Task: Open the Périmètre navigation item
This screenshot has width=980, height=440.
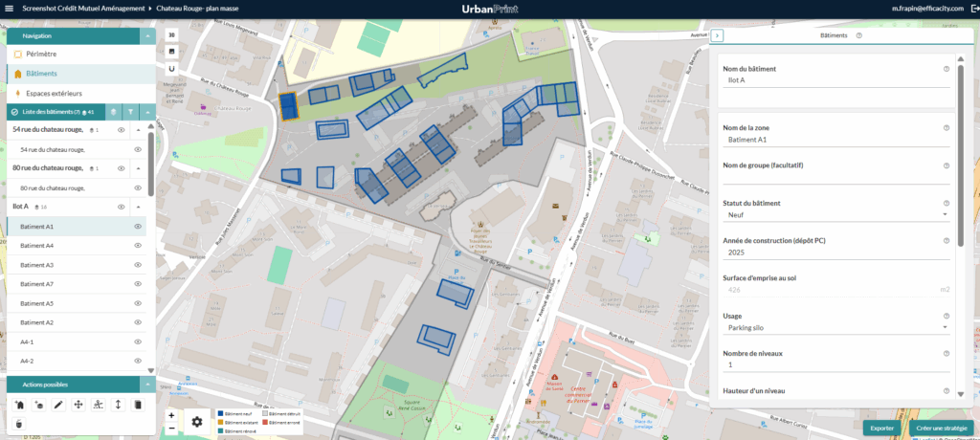Action: click(41, 55)
